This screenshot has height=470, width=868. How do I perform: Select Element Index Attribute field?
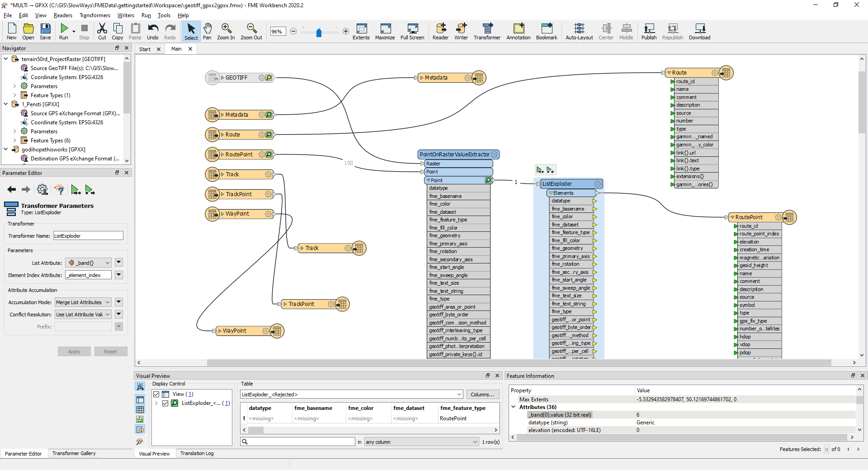coord(88,275)
